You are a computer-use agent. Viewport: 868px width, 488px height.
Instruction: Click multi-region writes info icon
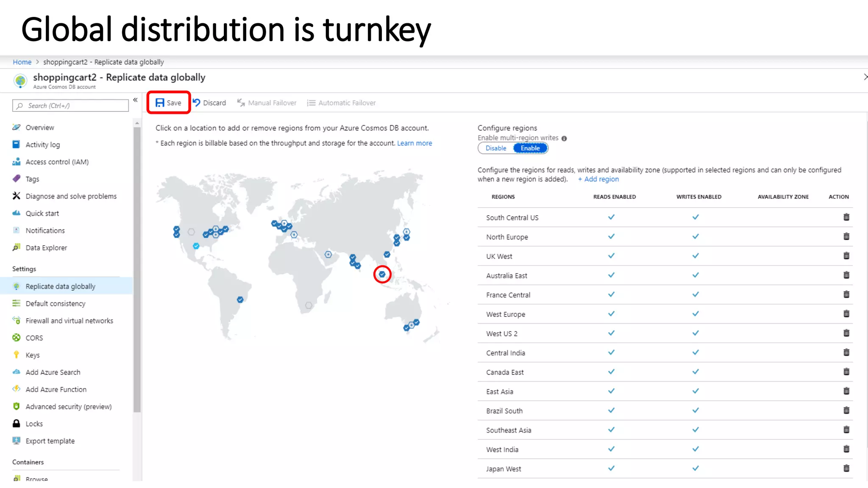[x=564, y=138]
